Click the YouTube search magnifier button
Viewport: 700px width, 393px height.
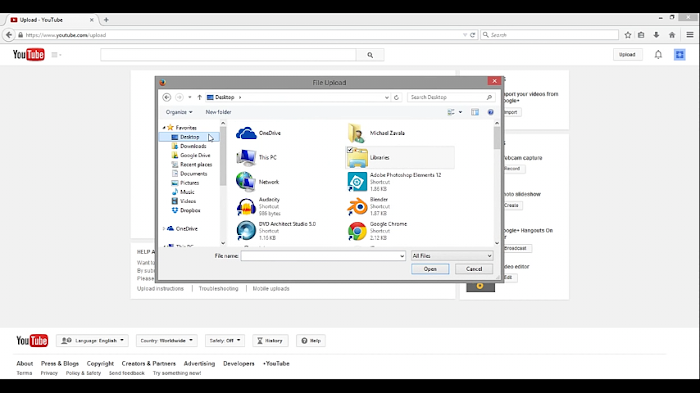370,55
